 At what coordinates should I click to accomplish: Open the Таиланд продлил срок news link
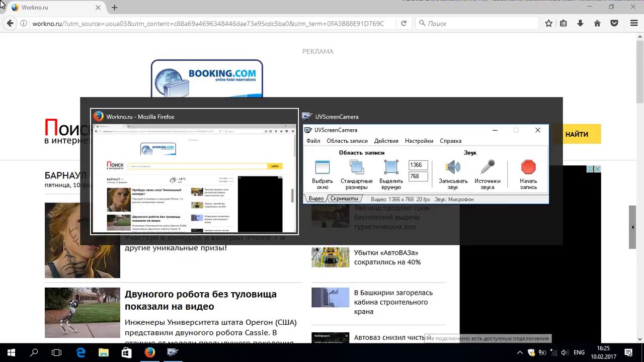391,217
